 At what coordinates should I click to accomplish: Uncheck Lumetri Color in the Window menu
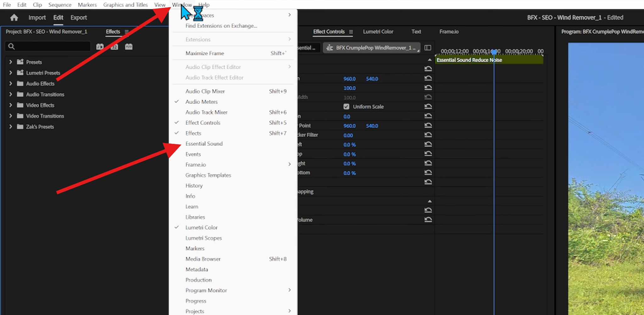[x=202, y=227]
